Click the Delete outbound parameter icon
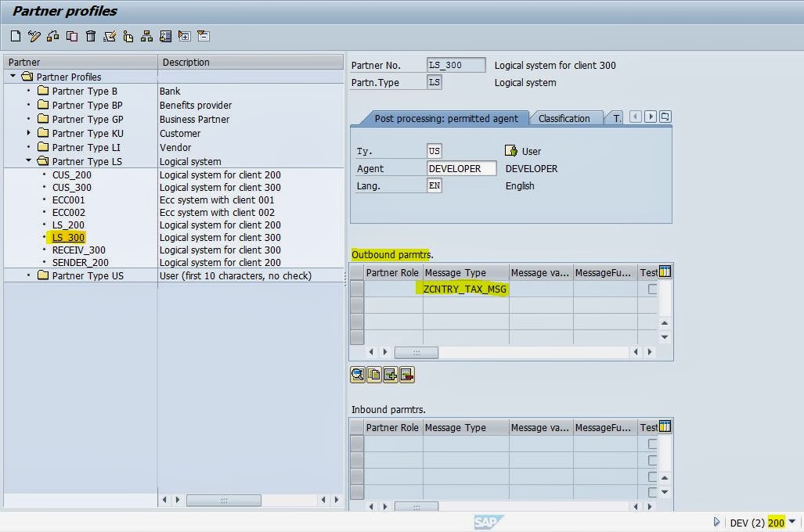 (x=406, y=375)
